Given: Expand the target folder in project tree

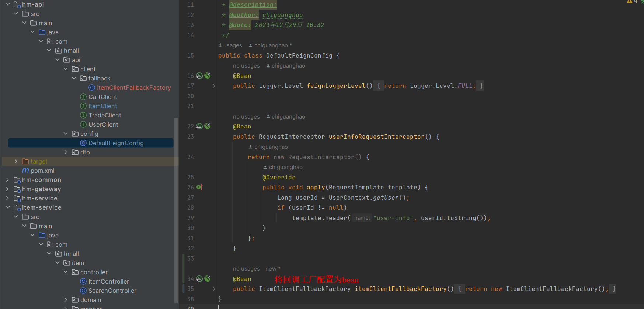Looking at the screenshot, I should point(16,161).
